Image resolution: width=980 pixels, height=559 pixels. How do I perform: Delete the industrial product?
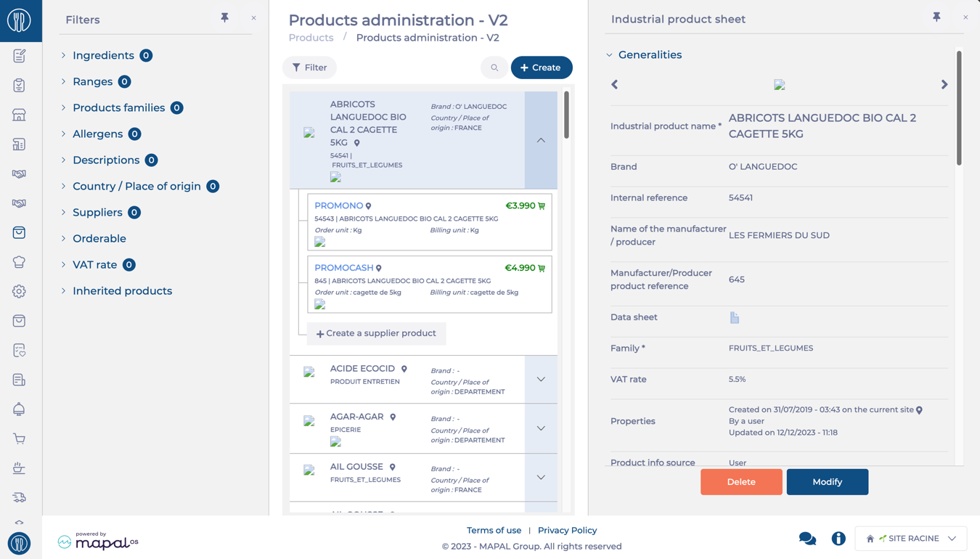[x=741, y=482]
